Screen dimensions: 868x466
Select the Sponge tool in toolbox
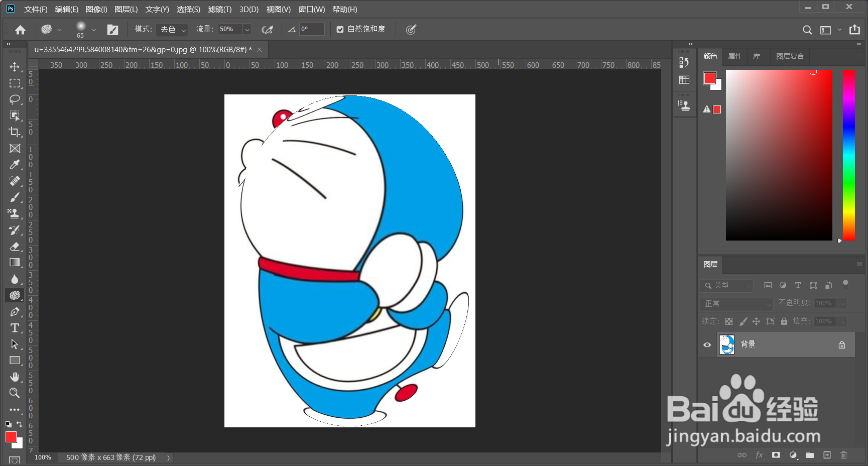[x=15, y=295]
